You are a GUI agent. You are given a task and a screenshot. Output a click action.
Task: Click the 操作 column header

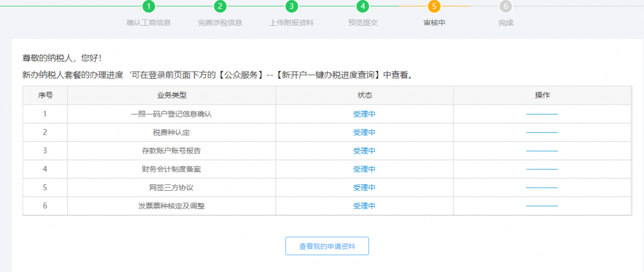pos(542,95)
